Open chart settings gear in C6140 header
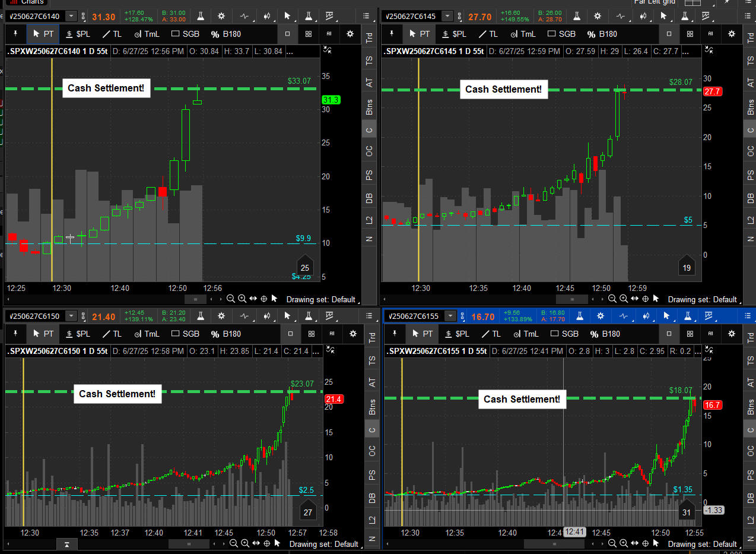756x554 pixels. (x=221, y=16)
